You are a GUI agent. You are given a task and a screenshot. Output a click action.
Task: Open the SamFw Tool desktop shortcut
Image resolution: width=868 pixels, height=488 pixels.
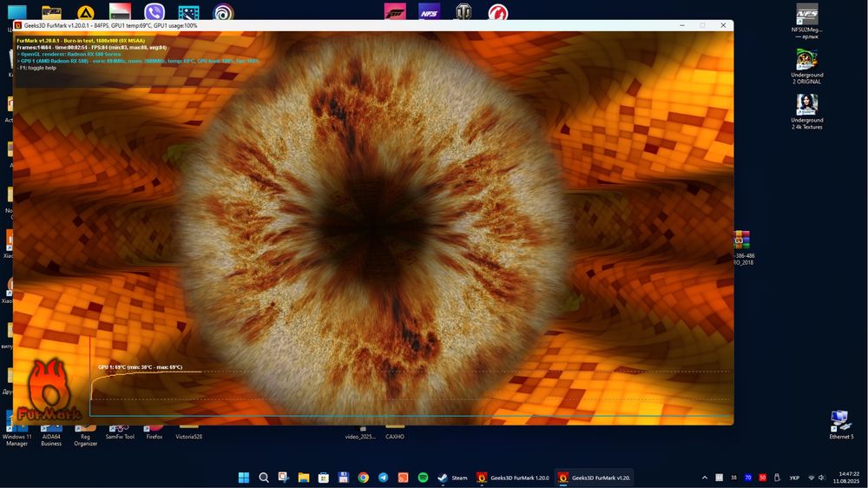tap(120, 432)
